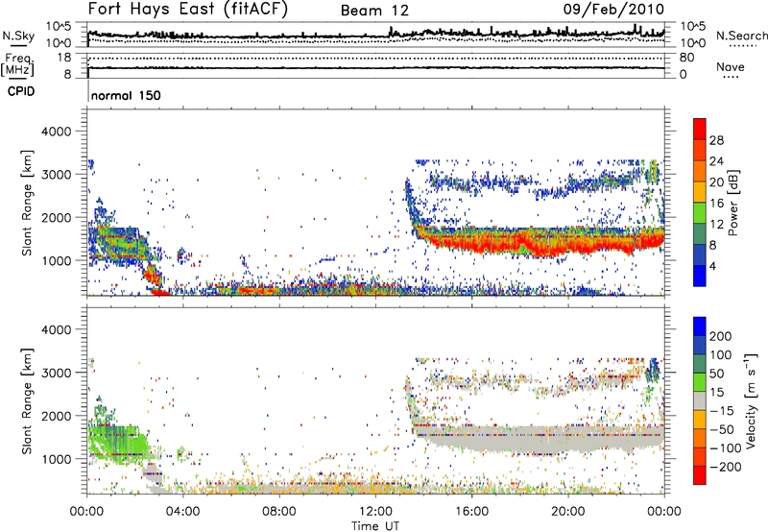This screenshot has height=532, width=768.
Task: Click the '80' Nave axis value
Action: click(x=686, y=58)
